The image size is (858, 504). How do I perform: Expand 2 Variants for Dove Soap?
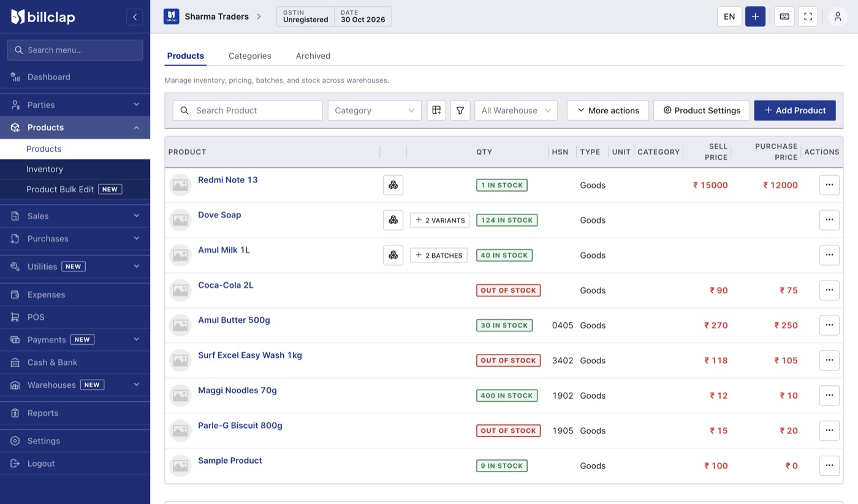[x=440, y=220]
